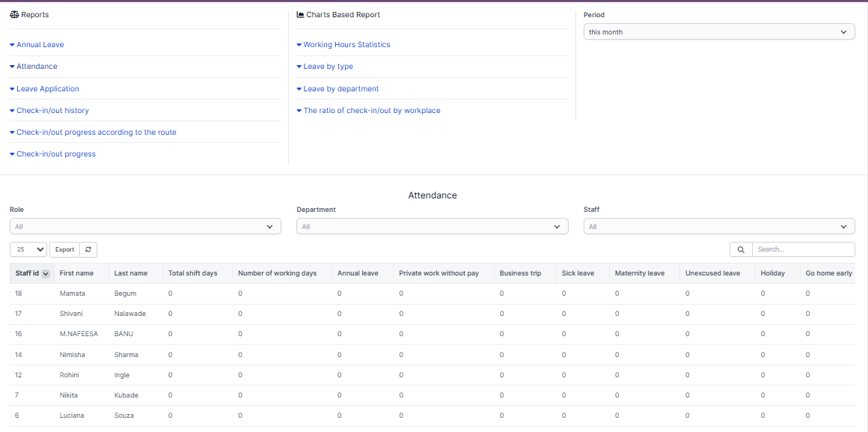
Task: Click the refresh table icon button
Action: coord(88,249)
